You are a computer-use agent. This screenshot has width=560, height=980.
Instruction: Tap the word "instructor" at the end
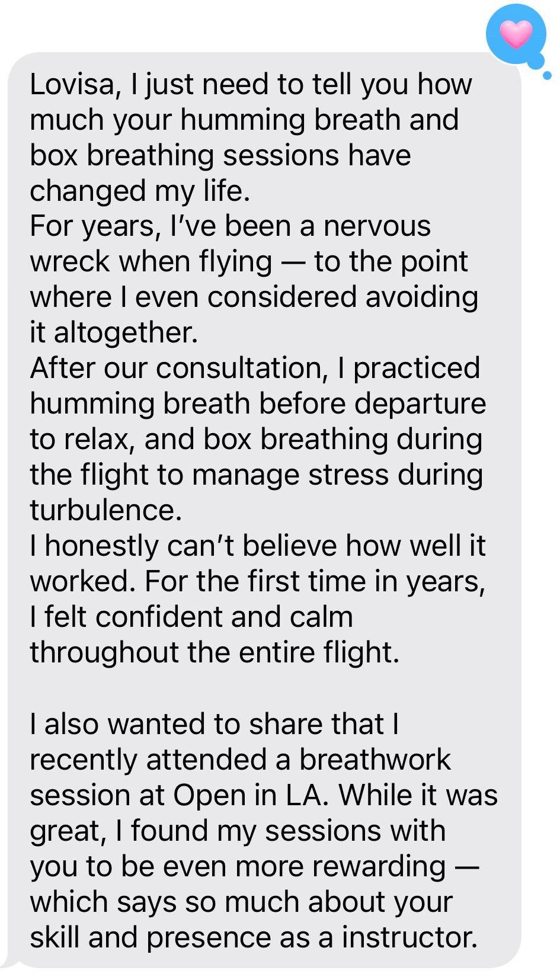[409, 938]
